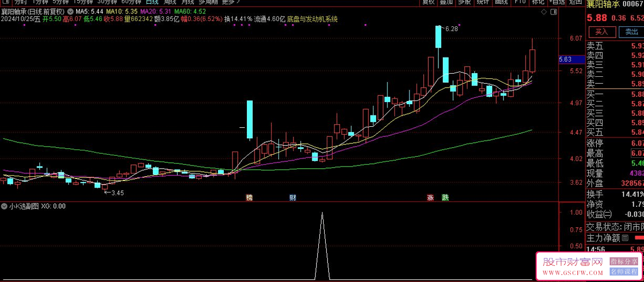Toggle the side panel icon atop the chart
Image resolution: width=644 pixels, height=282 pixels.
click(x=553, y=11)
